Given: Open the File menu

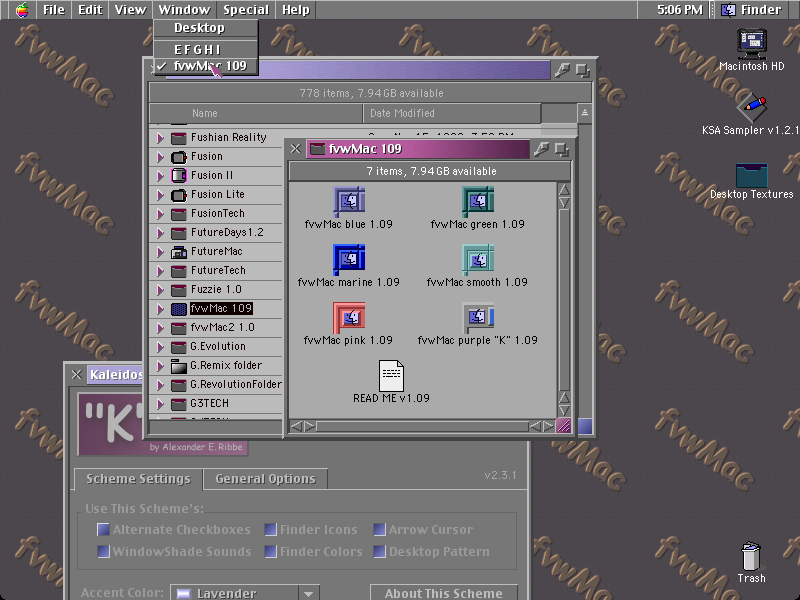Looking at the screenshot, I should click(x=54, y=10).
